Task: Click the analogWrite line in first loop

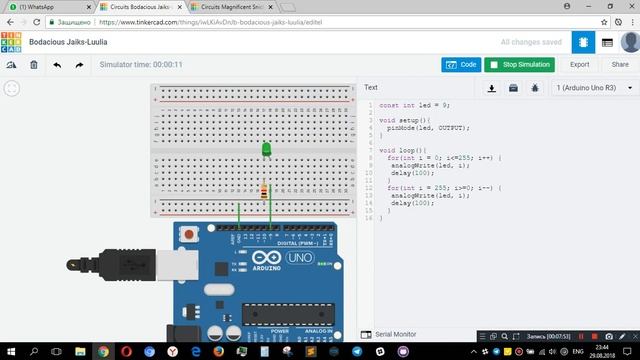Action: point(431,165)
